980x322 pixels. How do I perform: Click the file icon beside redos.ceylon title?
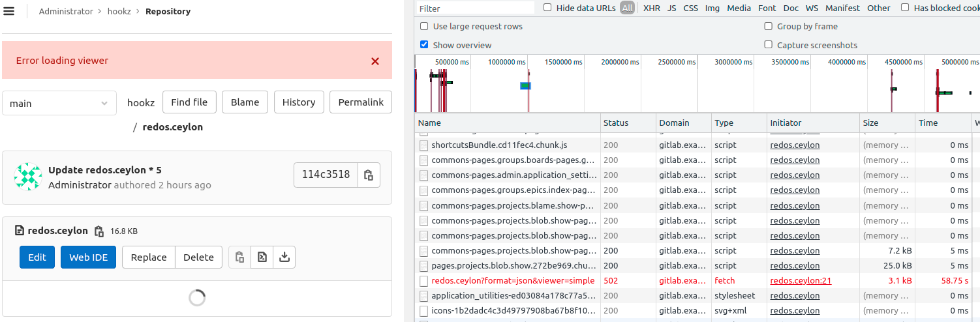click(20, 231)
